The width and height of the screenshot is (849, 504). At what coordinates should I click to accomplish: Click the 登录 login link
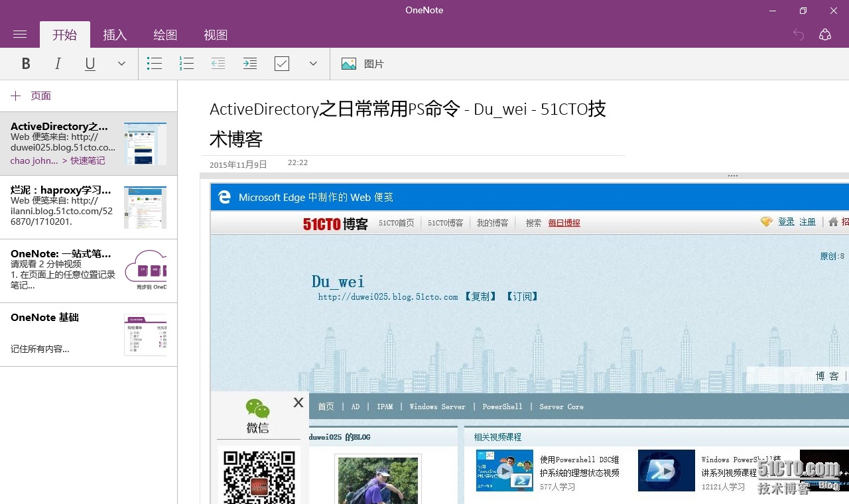click(x=786, y=221)
